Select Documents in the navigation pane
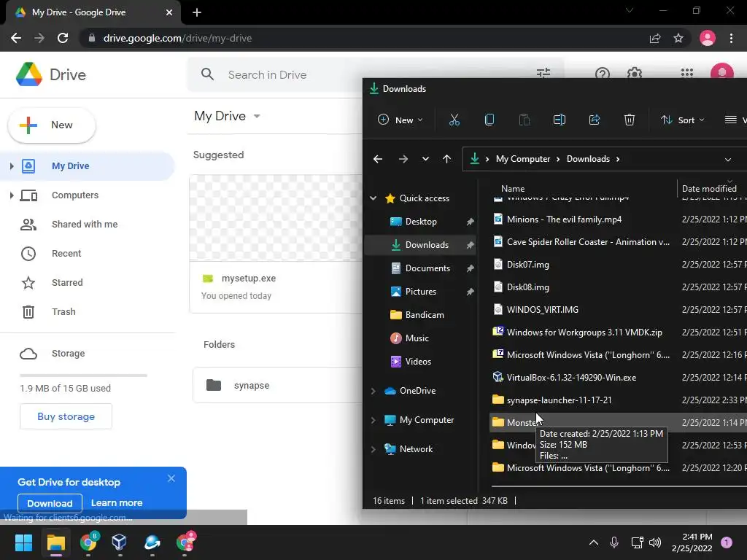Screen dimensions: 747x560 click(x=427, y=268)
